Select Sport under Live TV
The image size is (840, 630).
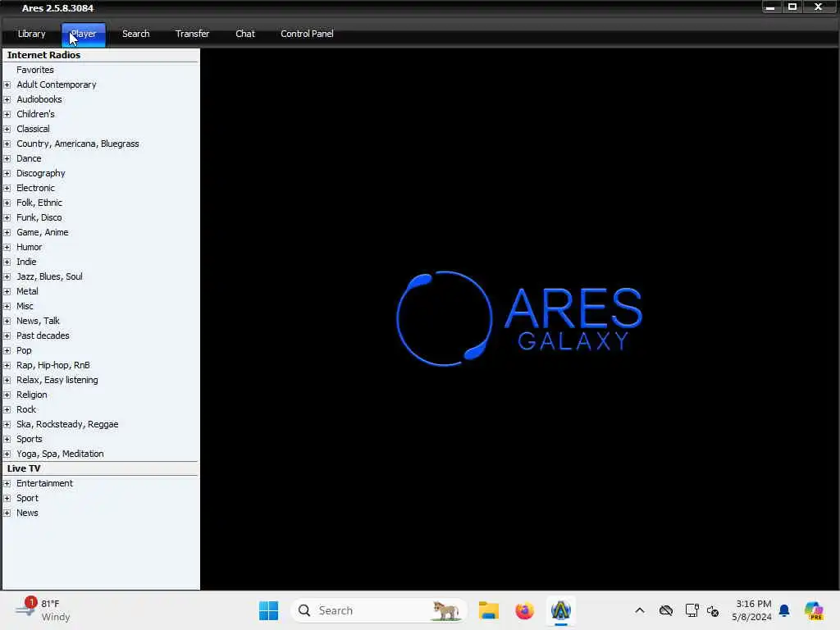27,498
